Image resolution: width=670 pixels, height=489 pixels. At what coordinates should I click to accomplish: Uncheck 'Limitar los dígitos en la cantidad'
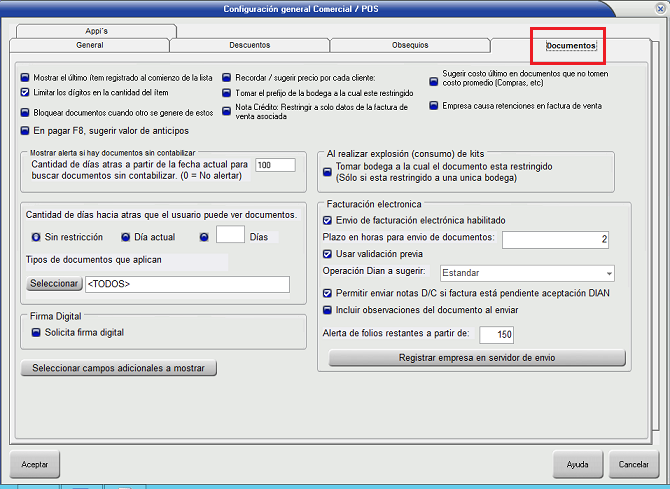(x=25, y=92)
